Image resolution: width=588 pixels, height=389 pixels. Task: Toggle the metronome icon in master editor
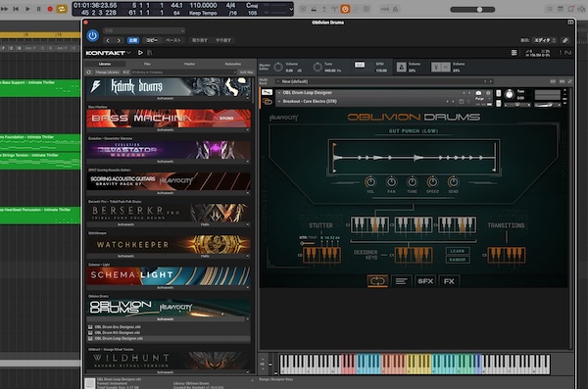coord(401,68)
